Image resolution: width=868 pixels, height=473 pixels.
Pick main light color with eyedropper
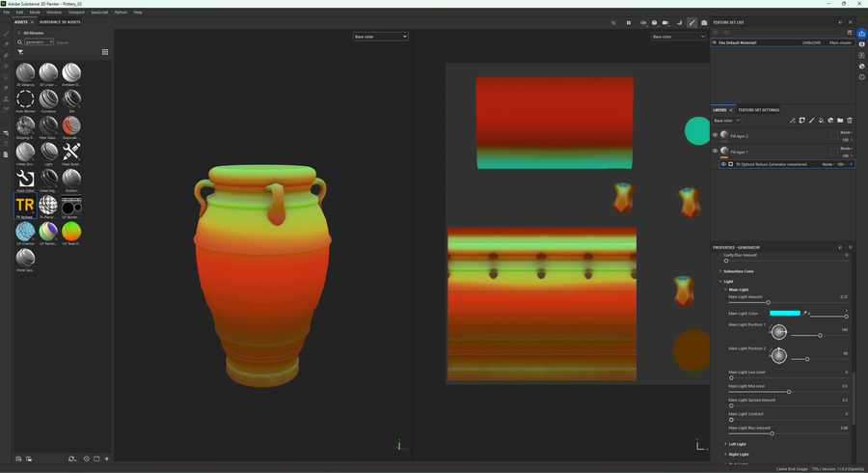(806, 313)
